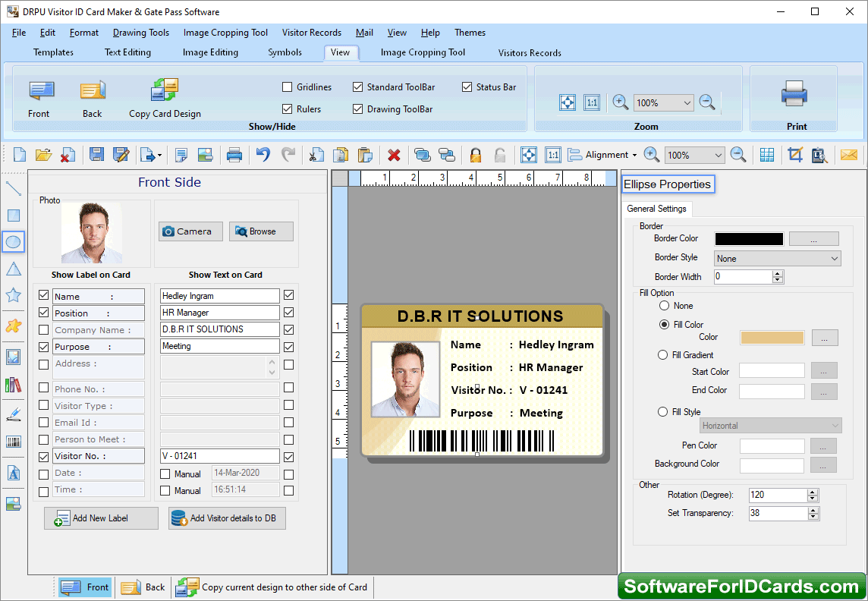The image size is (868, 601).
Task: Select the None fill option
Action: 665,306
